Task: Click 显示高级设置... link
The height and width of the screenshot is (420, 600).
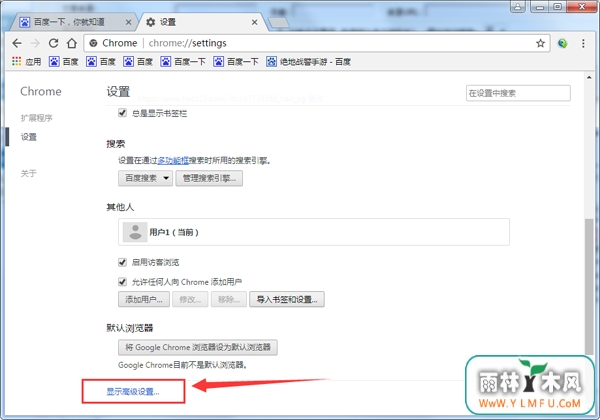Action: [133, 391]
